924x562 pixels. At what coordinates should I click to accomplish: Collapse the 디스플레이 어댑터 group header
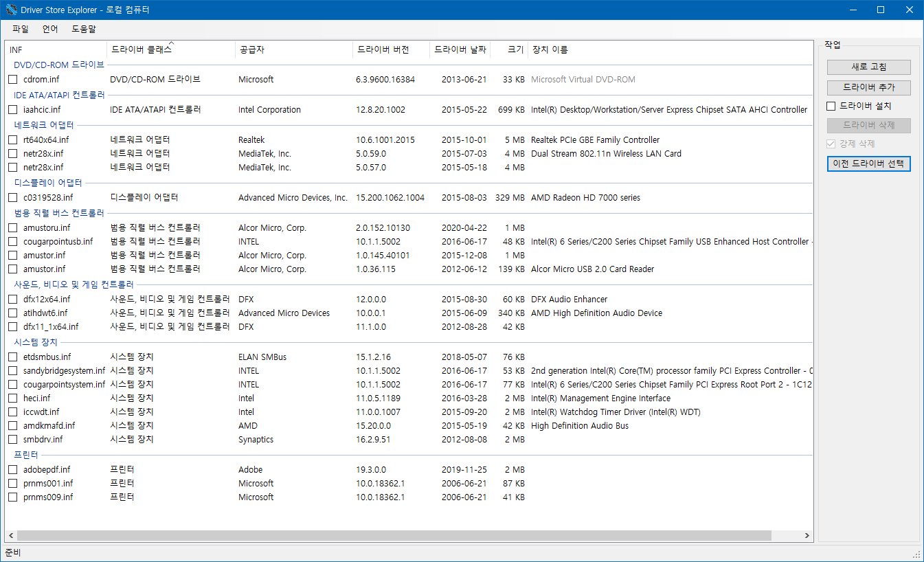coord(48,183)
